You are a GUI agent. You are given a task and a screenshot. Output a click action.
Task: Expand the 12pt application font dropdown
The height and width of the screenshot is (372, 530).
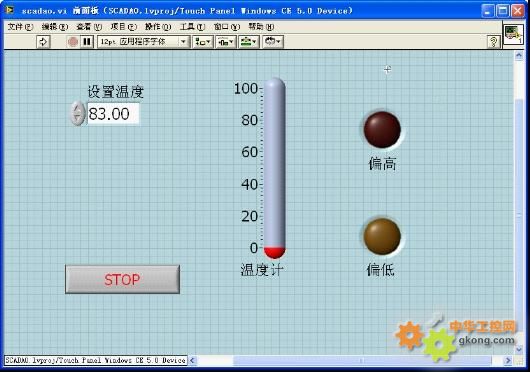(143, 42)
